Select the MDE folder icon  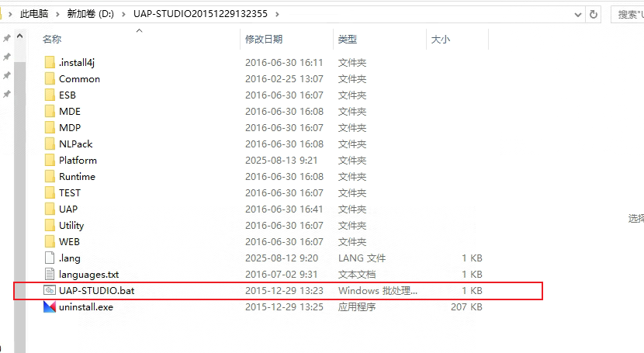50,111
